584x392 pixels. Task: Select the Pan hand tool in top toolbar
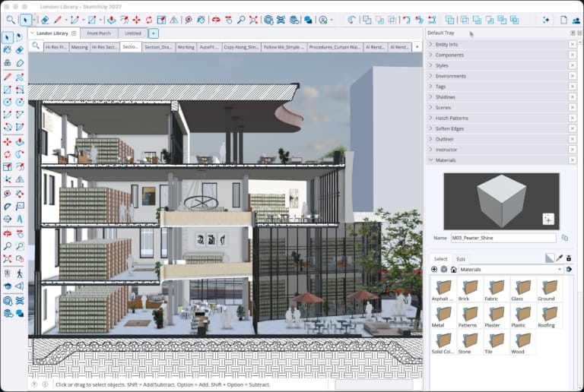click(x=229, y=20)
